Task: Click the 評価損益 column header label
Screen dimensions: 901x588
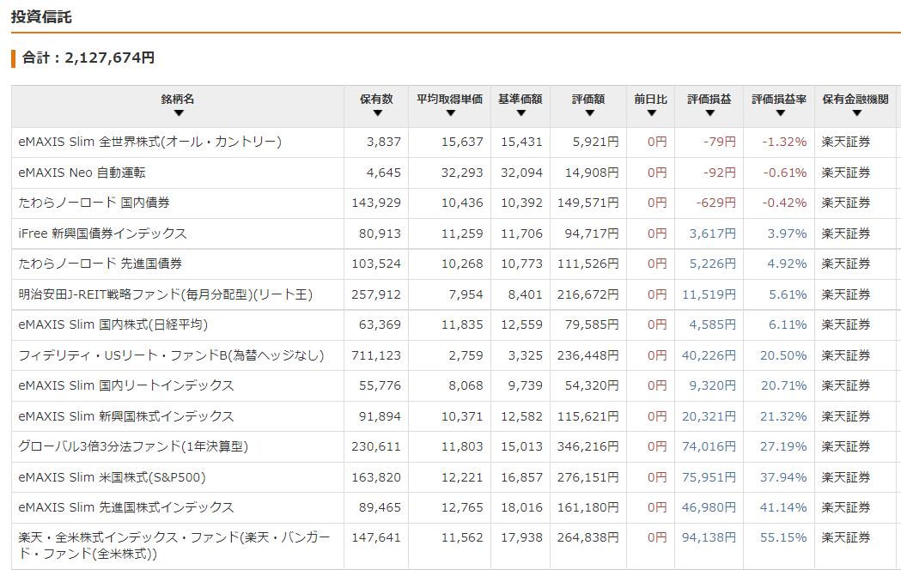Action: coord(709,100)
